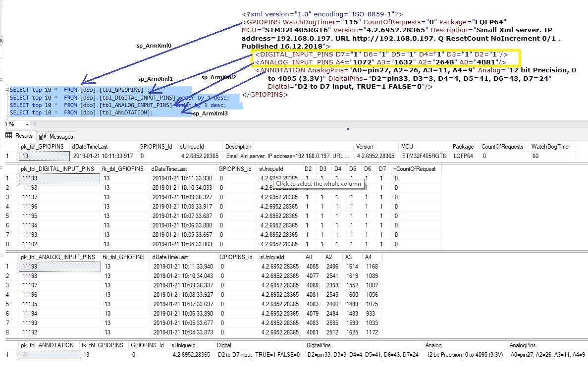This screenshot has height=379, width=588.
Task: Click the Results grid icon
Action: tap(9, 136)
